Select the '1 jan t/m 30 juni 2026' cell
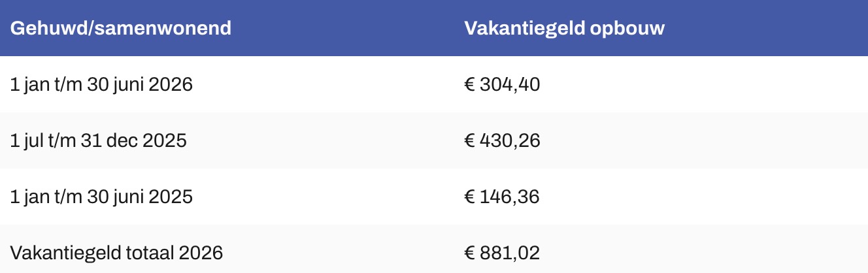868x273 pixels. click(x=101, y=84)
